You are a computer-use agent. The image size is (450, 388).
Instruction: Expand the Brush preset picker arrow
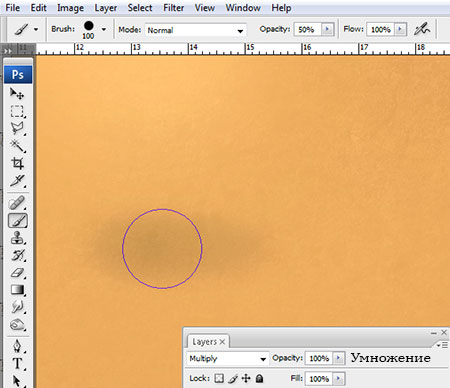pyautogui.click(x=104, y=29)
